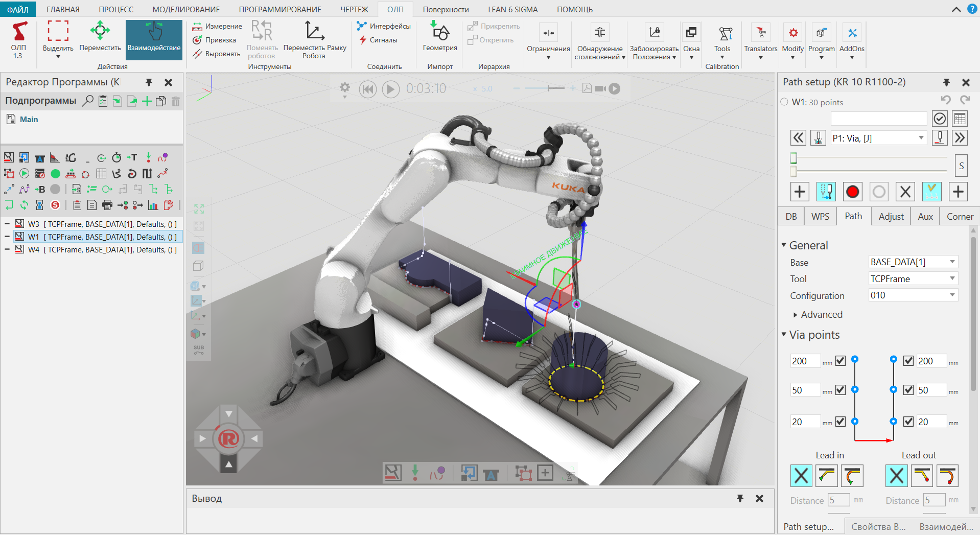
Task: Click the search subprograms magnifier icon
Action: (88, 101)
